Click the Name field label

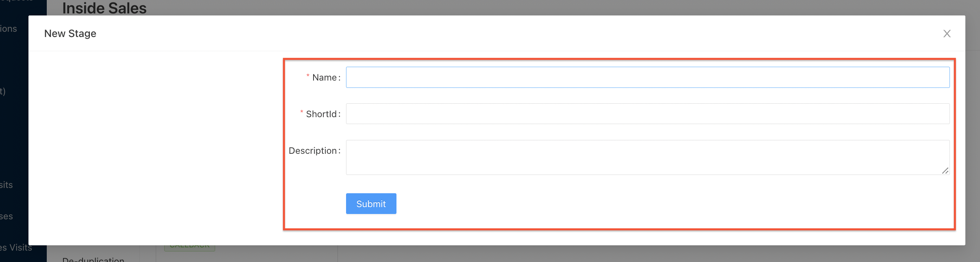point(324,78)
